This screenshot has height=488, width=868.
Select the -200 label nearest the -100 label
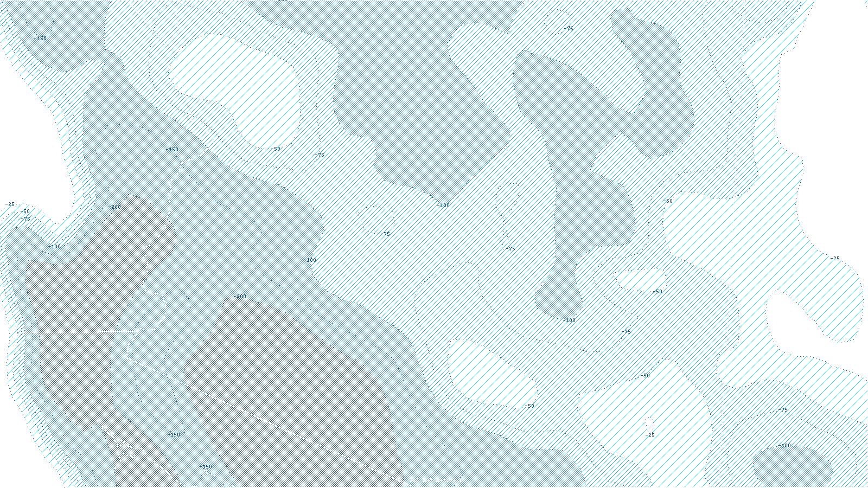[x=114, y=207]
